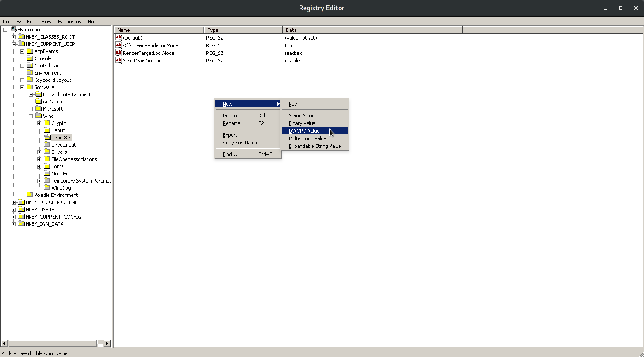
Task: Expand the HKEY_LOCAL_MACHINE node
Action: [x=13, y=202]
